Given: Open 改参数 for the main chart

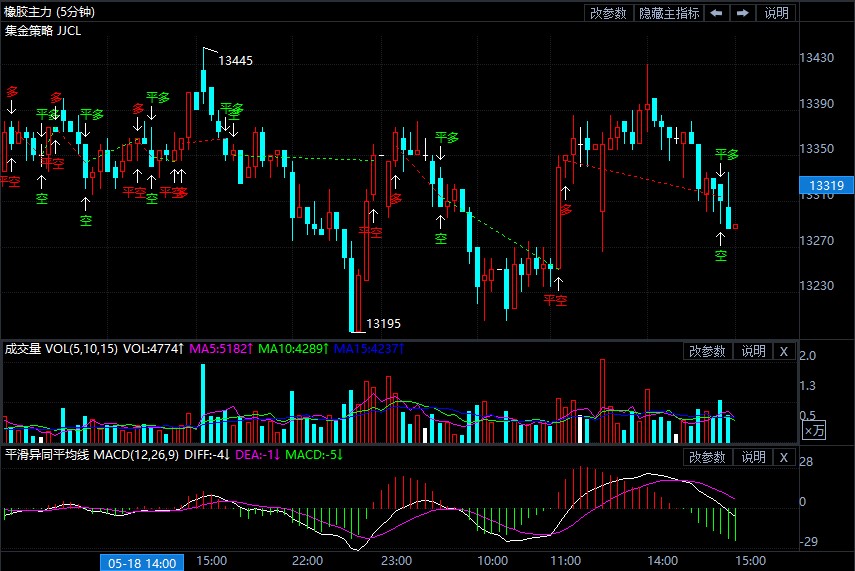Looking at the screenshot, I should 608,13.
